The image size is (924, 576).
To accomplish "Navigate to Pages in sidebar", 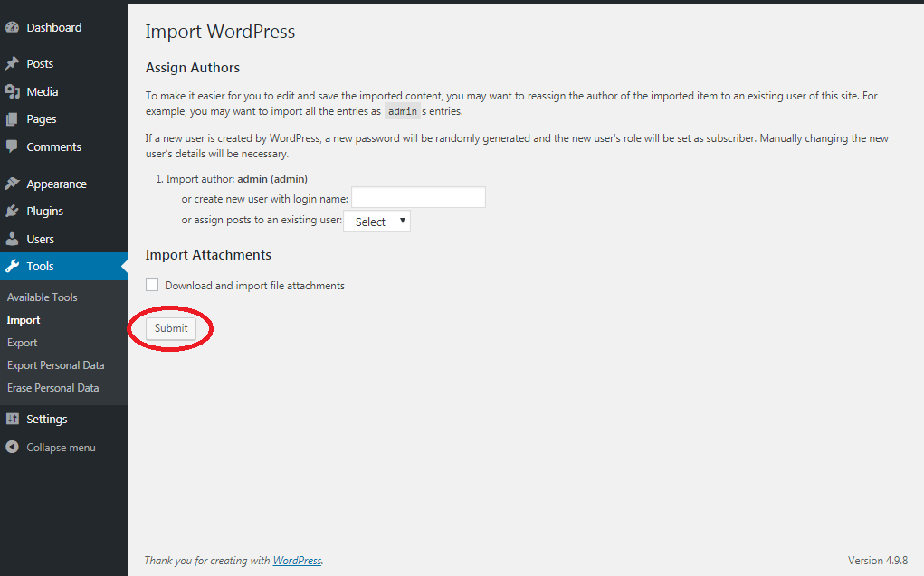I will coord(42,119).
